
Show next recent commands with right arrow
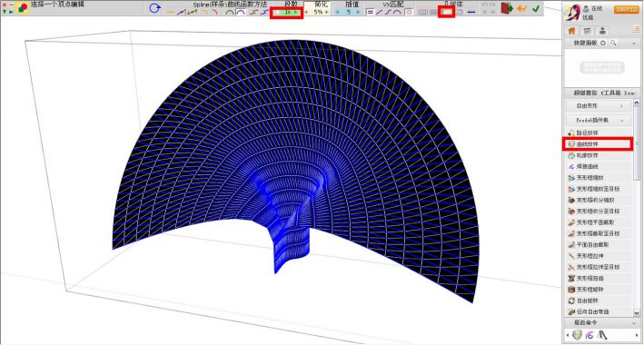click(637, 335)
